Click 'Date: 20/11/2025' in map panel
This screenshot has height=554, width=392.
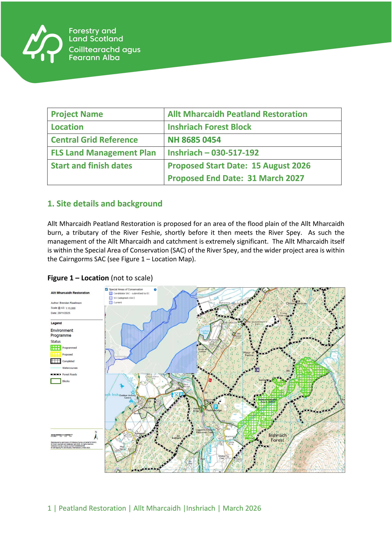pos(60,313)
